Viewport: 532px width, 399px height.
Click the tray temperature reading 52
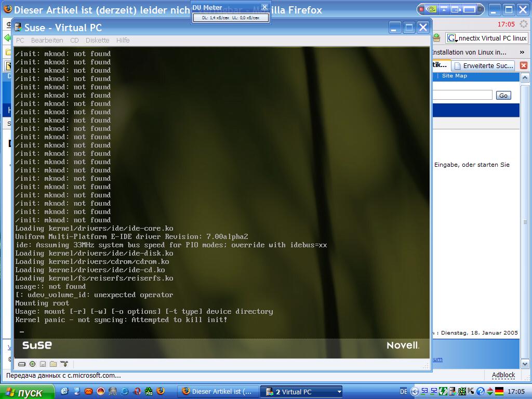[434, 391]
